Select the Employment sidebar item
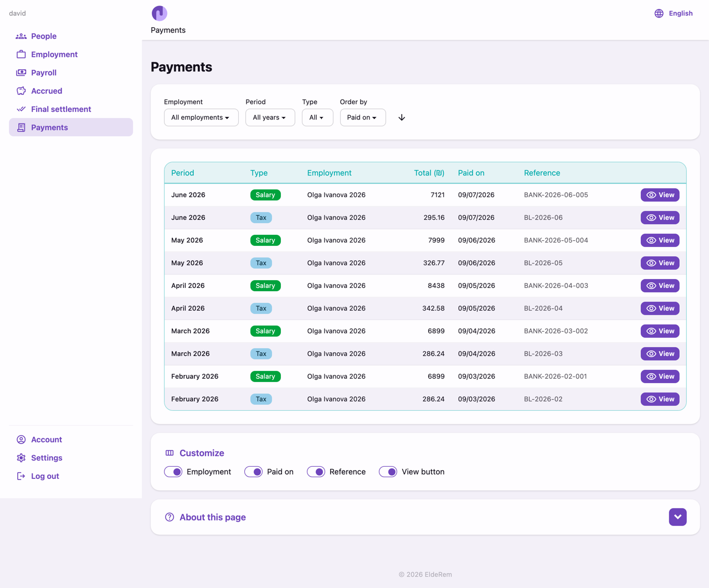This screenshot has height=588, width=709. click(x=71, y=54)
